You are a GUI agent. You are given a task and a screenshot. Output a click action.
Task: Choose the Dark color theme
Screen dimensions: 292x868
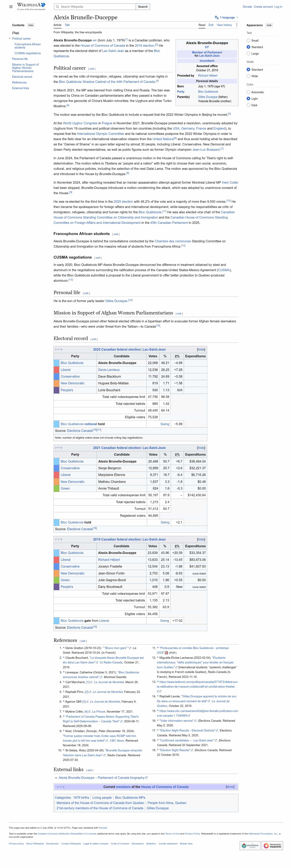[x=248, y=105]
